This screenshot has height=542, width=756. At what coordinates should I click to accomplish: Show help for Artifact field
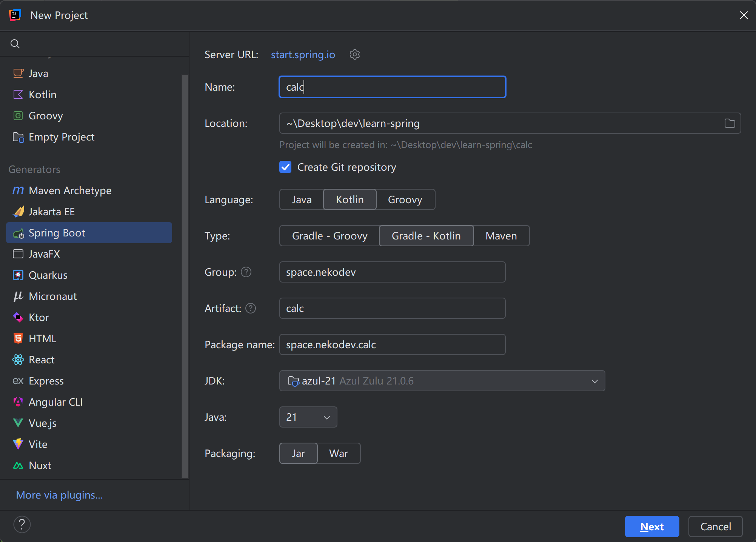point(251,308)
